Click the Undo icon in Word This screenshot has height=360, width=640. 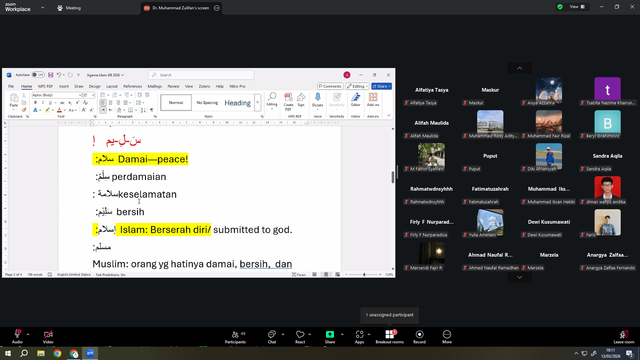pyautogui.click(x=59, y=75)
